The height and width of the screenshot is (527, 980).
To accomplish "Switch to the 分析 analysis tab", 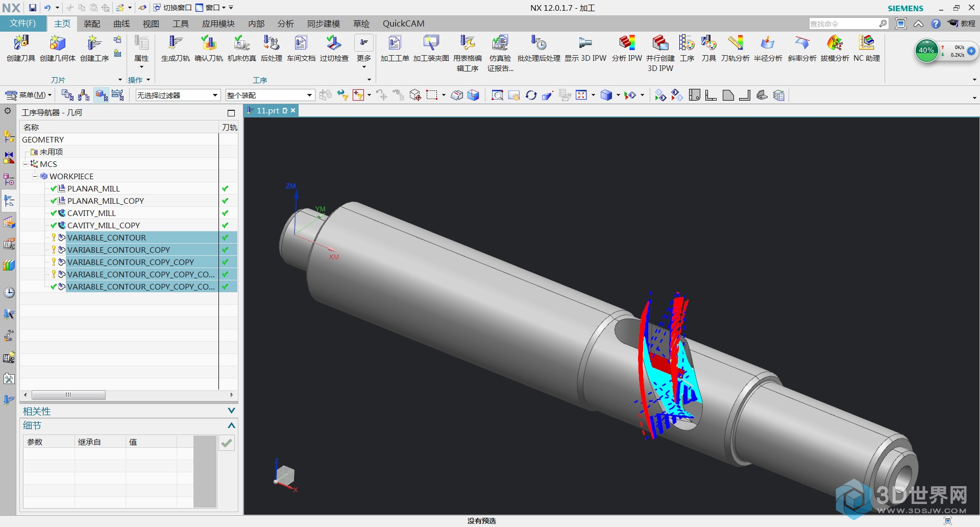I will pyautogui.click(x=286, y=23).
